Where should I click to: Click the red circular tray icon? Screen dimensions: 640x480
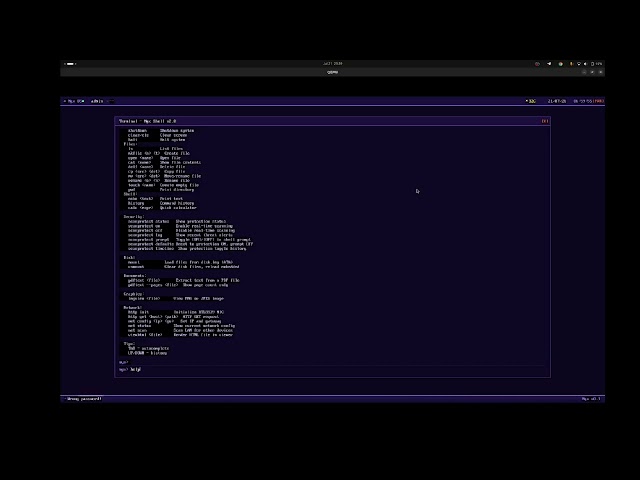(537, 64)
